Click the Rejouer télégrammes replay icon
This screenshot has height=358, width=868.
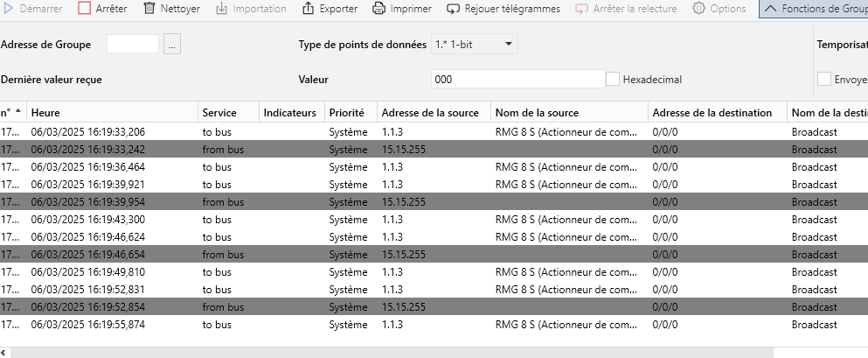coord(454,9)
